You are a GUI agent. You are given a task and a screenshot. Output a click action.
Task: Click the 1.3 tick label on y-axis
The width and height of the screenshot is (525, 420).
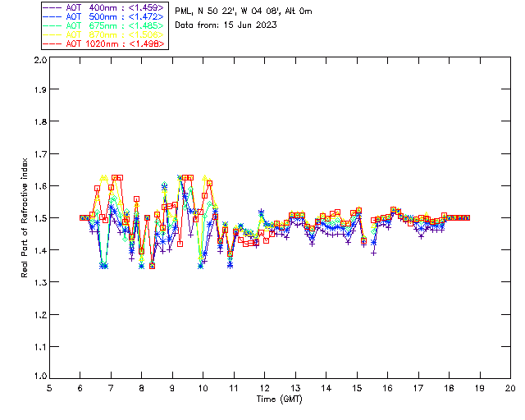tap(39, 282)
